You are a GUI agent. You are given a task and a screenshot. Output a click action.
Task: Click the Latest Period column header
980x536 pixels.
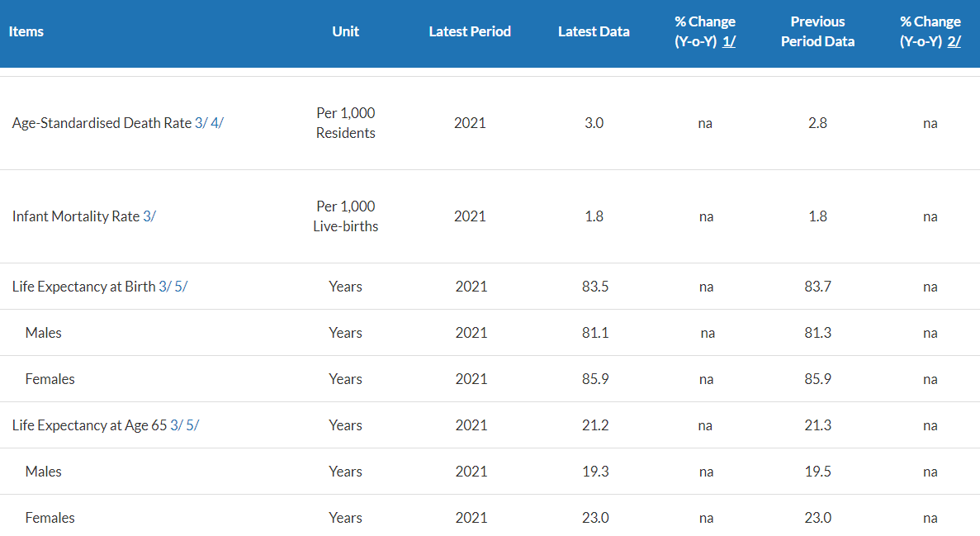coord(470,31)
